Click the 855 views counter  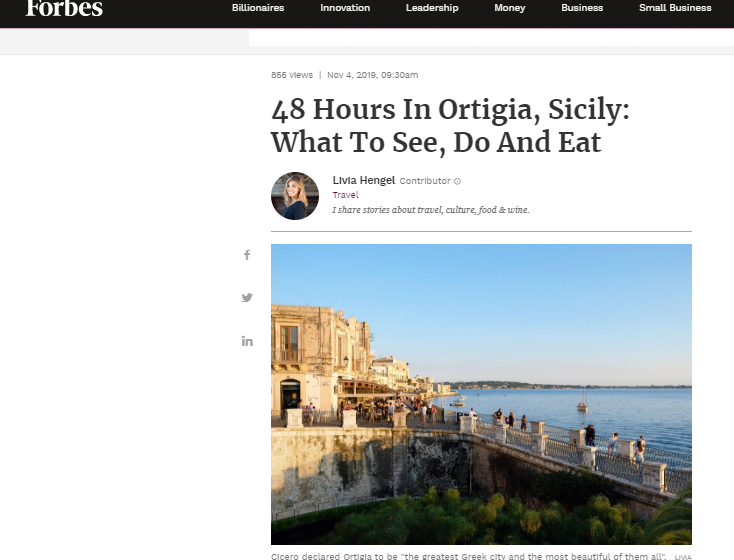291,75
